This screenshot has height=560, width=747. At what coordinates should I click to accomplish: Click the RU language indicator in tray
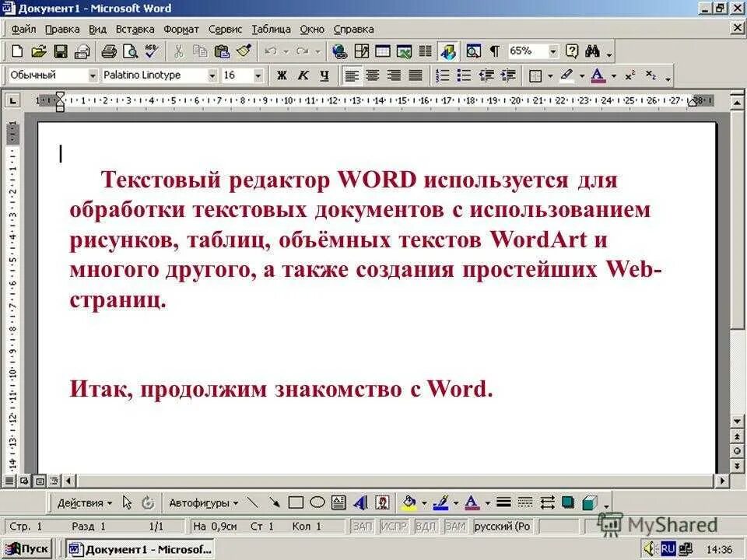(x=668, y=548)
